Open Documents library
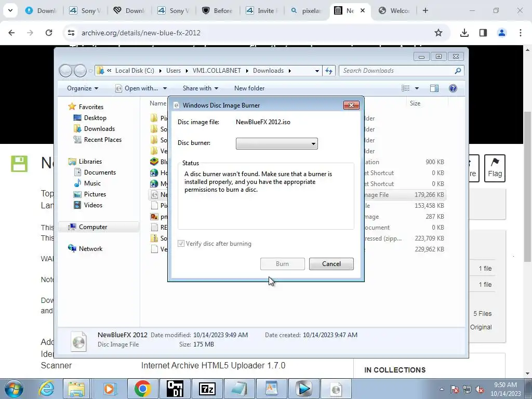Viewport: 532px width, 399px height. pyautogui.click(x=100, y=172)
